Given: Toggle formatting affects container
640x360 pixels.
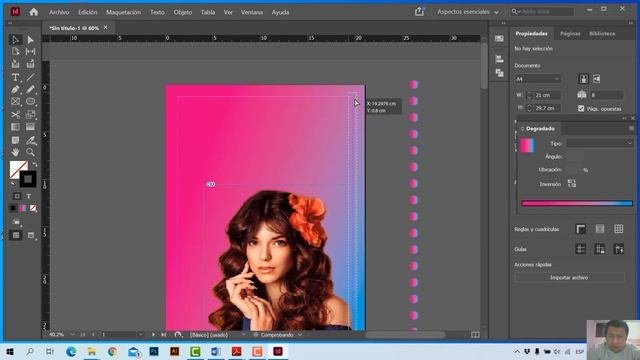Looking at the screenshot, I should [x=17, y=196].
